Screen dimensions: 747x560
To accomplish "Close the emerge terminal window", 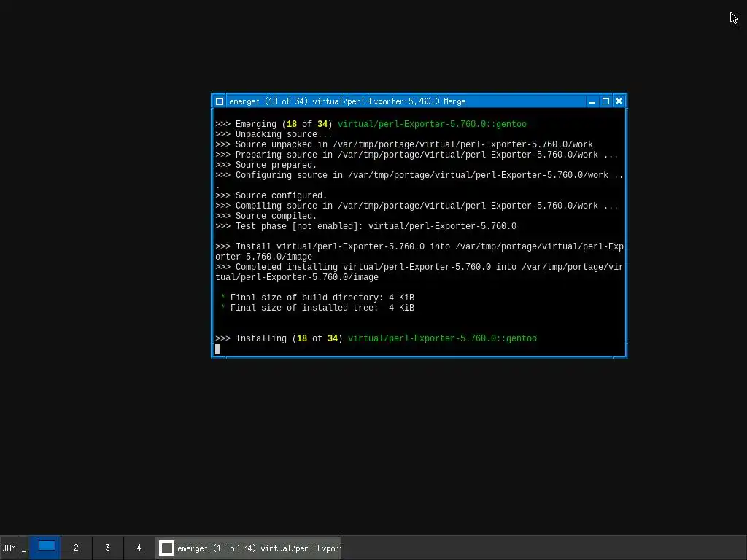I will pos(619,101).
